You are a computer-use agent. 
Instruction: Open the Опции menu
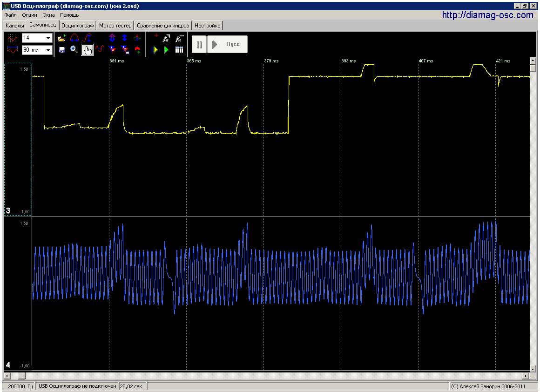pos(30,15)
